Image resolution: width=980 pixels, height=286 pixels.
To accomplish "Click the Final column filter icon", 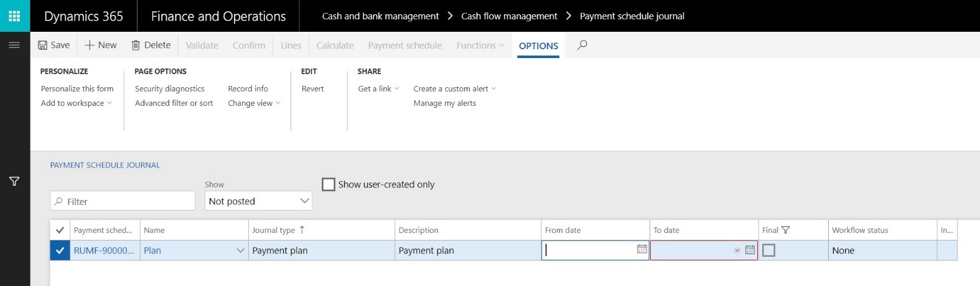I will 785,230.
